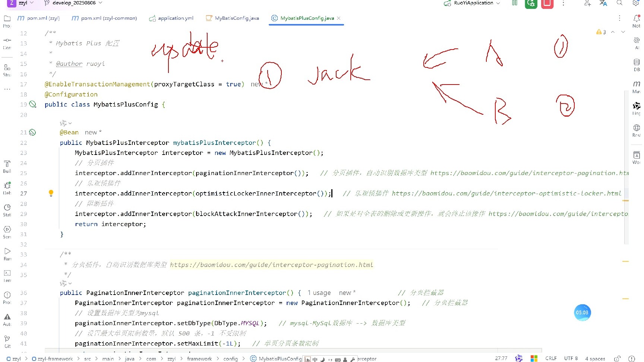
Task: Click the Lingma status bar icon
Action: pyautogui.click(x=518, y=358)
